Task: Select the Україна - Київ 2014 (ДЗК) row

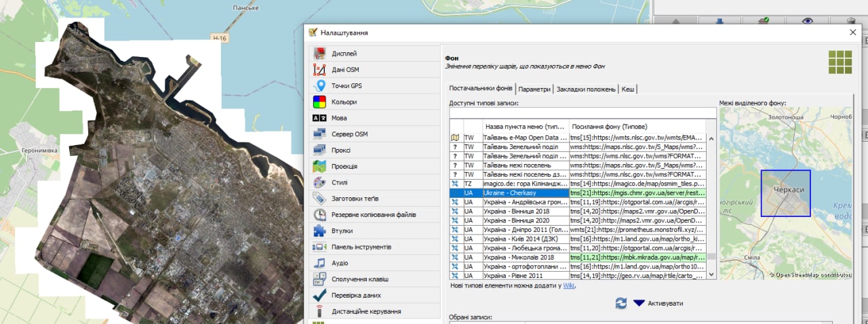Action: point(578,239)
